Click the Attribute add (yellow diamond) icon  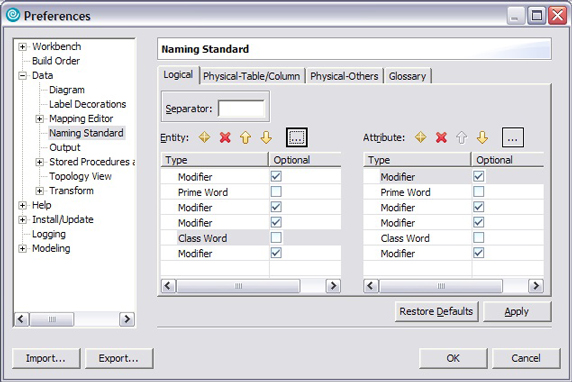[421, 138]
